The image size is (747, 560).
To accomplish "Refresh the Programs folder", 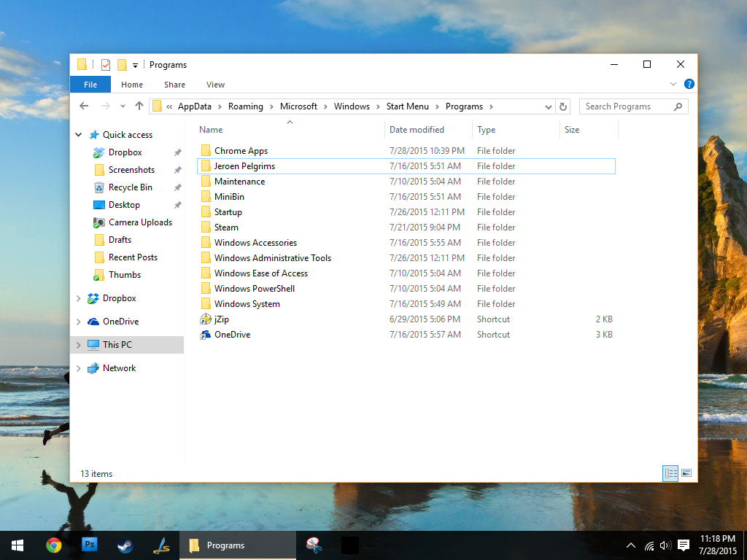I will click(562, 106).
